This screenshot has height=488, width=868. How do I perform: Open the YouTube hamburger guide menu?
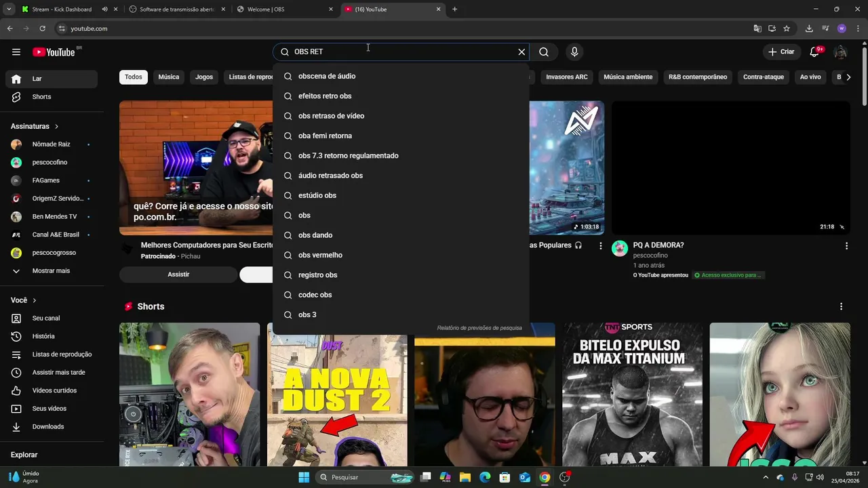(16, 52)
